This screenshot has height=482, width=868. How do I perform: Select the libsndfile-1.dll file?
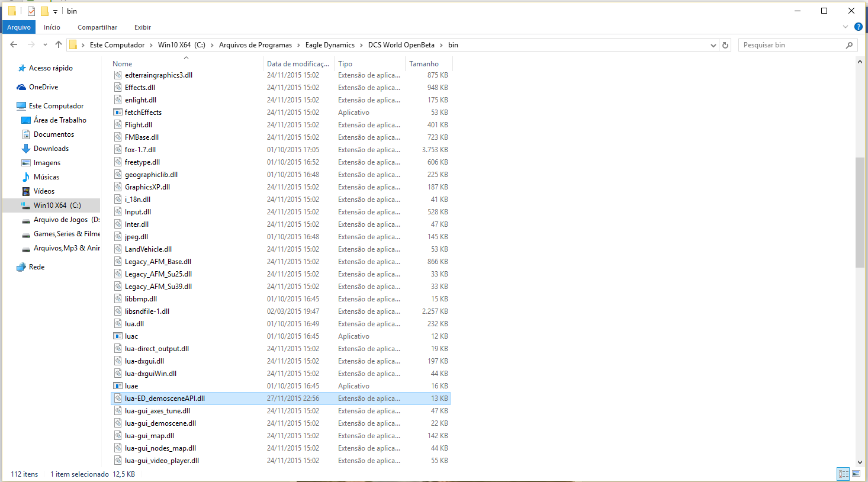pyautogui.click(x=280, y=311)
